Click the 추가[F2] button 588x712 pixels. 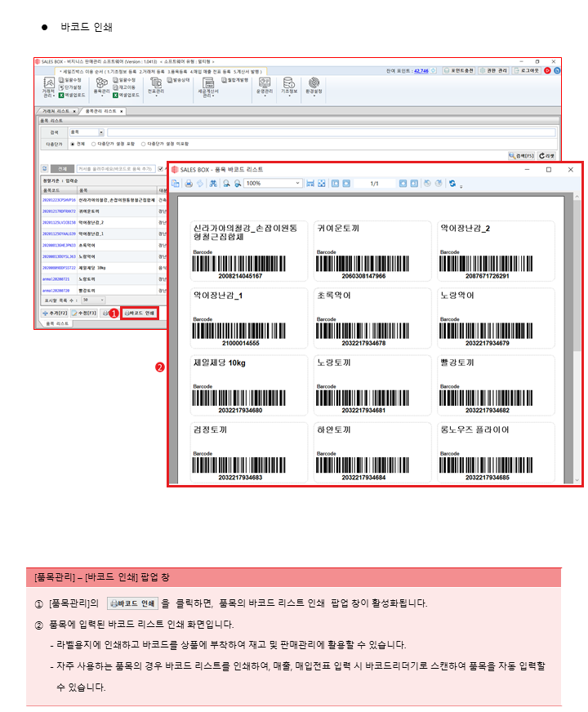point(55,313)
